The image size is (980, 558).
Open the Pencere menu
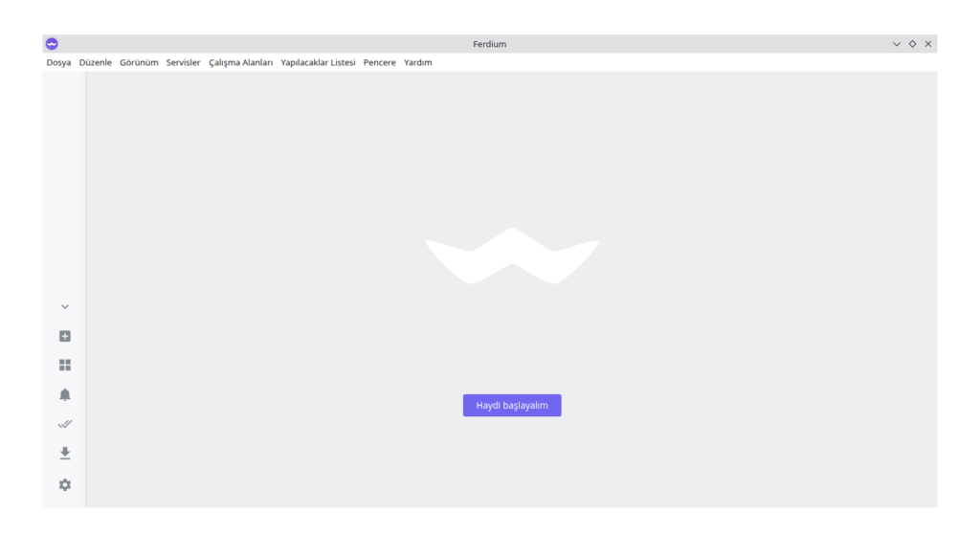coord(379,62)
